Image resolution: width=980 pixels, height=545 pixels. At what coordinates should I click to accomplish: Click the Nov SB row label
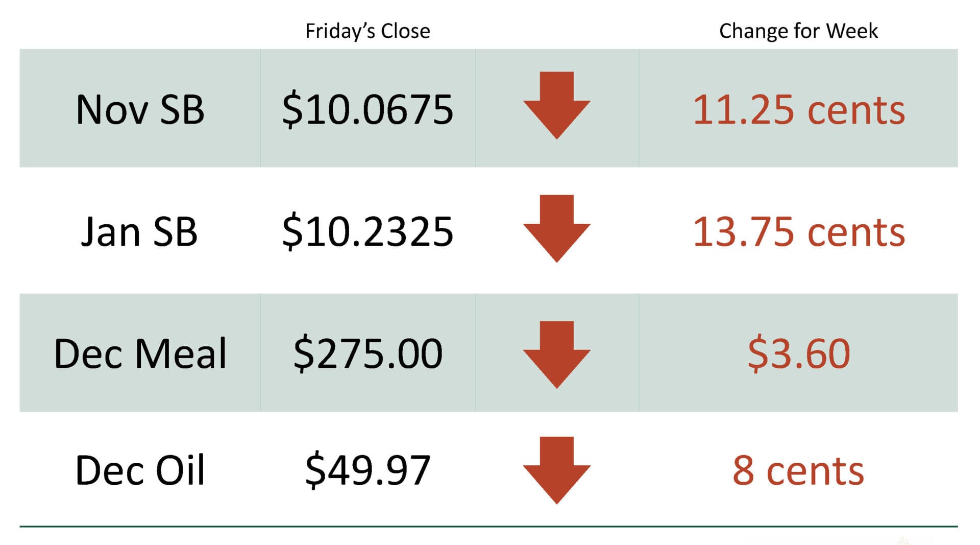(140, 109)
